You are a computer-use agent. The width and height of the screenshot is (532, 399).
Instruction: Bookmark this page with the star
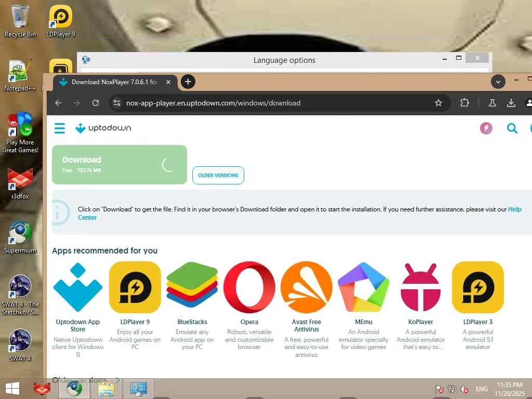(438, 103)
